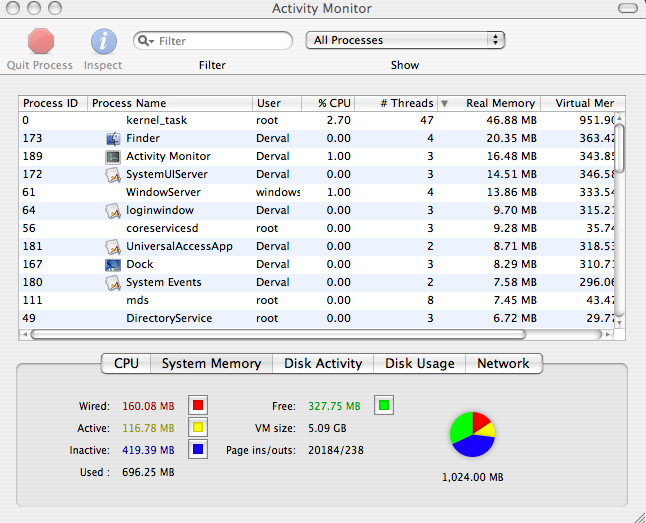
Task: Click the Page ins/outs 20184/238 value
Action: 336,450
